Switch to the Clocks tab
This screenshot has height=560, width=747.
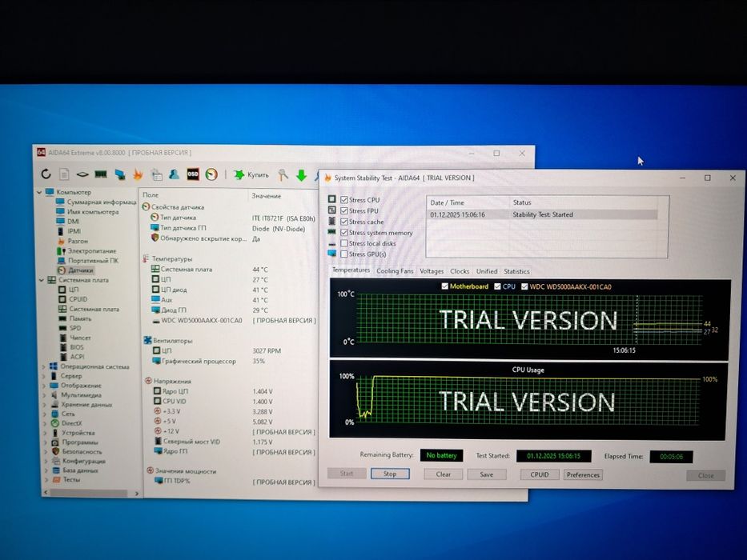click(460, 271)
